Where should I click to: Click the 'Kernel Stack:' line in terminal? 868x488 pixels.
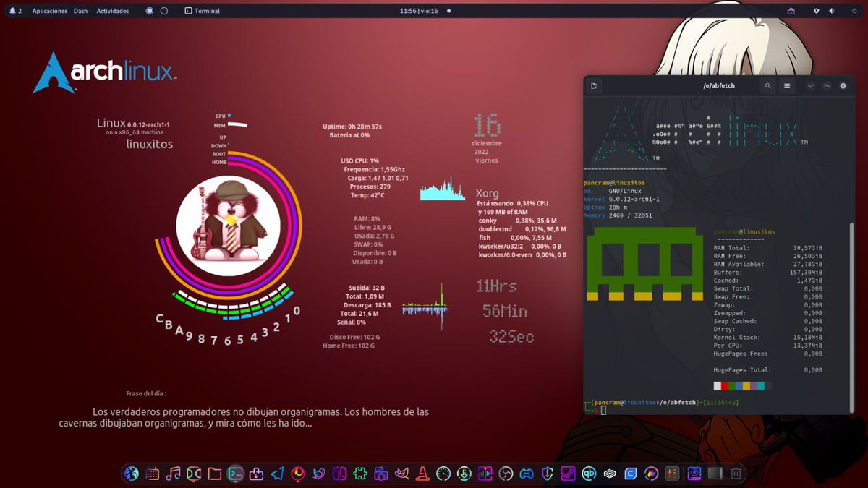click(x=767, y=337)
